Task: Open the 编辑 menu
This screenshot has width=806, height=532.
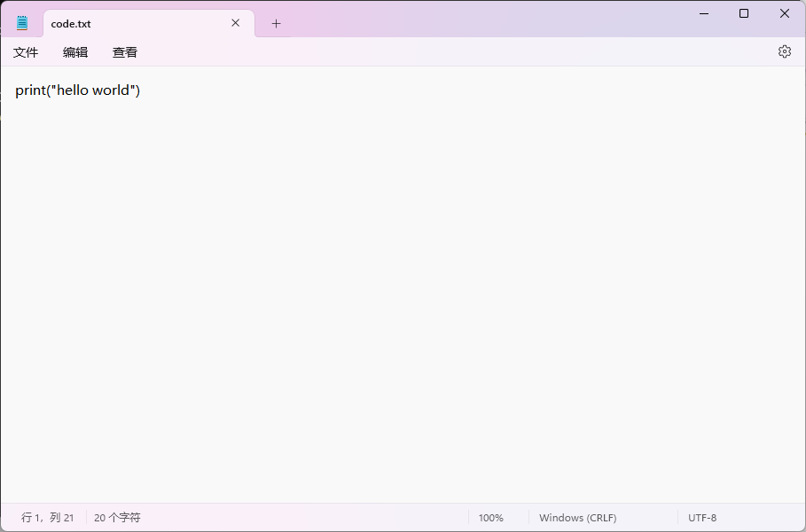Action: pyautogui.click(x=75, y=52)
